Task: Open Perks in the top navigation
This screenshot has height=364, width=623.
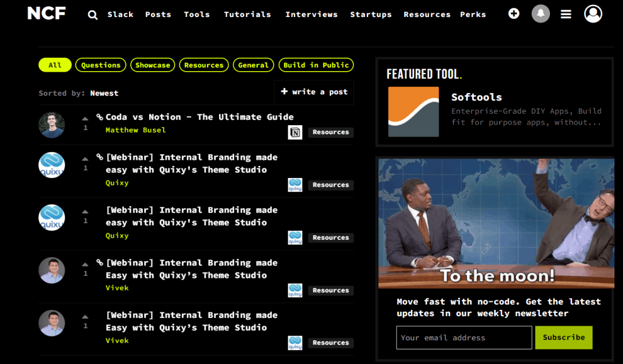Action: pos(473,15)
